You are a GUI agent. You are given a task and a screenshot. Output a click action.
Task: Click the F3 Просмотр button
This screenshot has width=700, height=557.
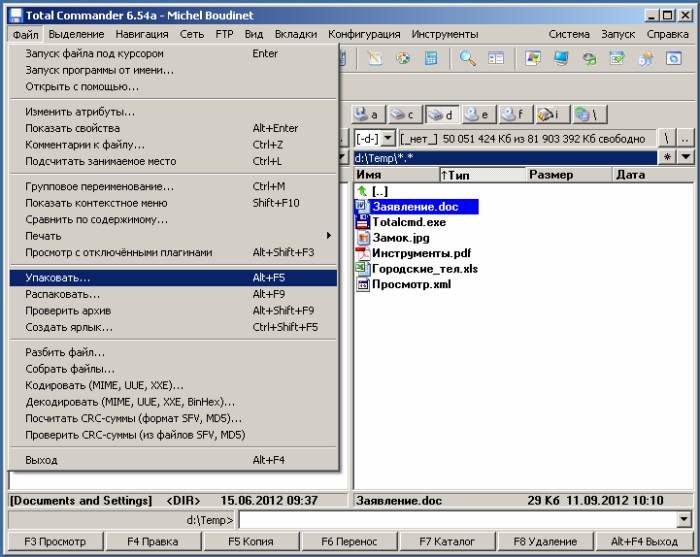55,542
